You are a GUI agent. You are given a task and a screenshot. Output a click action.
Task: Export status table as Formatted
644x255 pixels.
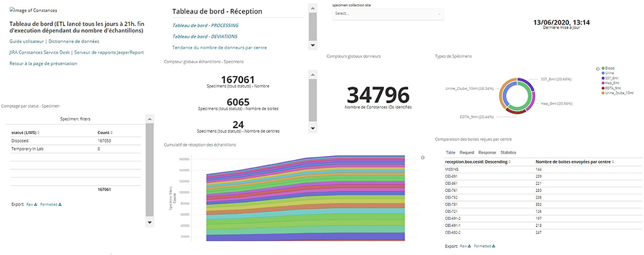coord(51,204)
